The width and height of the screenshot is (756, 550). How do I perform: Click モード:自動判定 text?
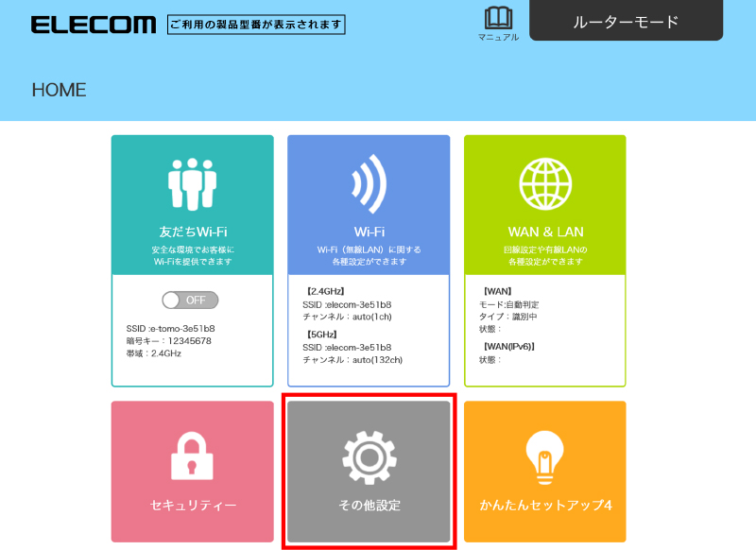pyautogui.click(x=509, y=304)
